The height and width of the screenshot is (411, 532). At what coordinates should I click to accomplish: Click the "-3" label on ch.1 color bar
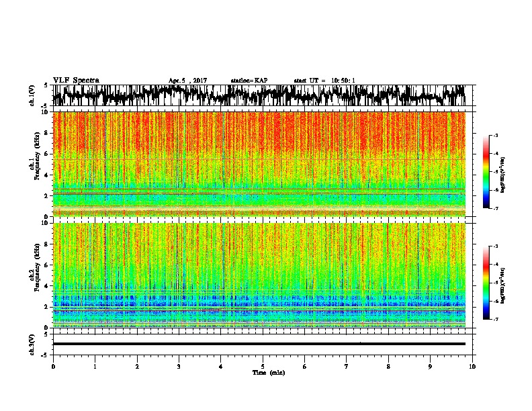[x=496, y=135]
